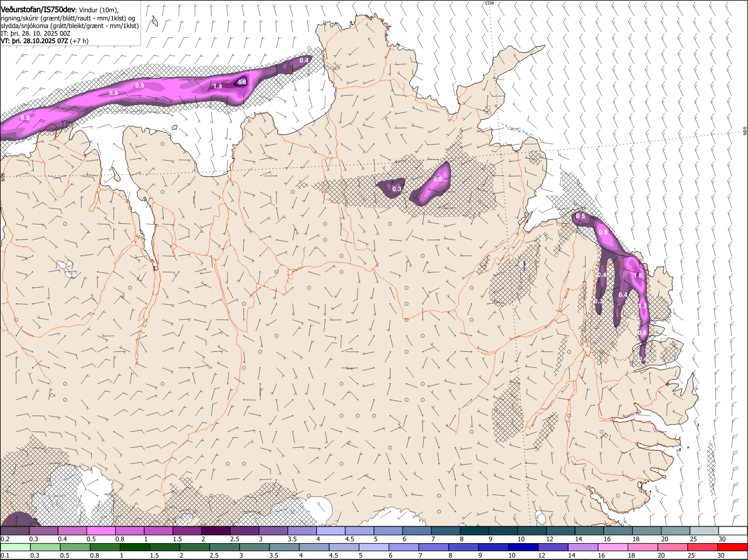The width and height of the screenshot is (748, 560).
Task: Click the '0.1' label in the lower legend
Action: point(5,555)
